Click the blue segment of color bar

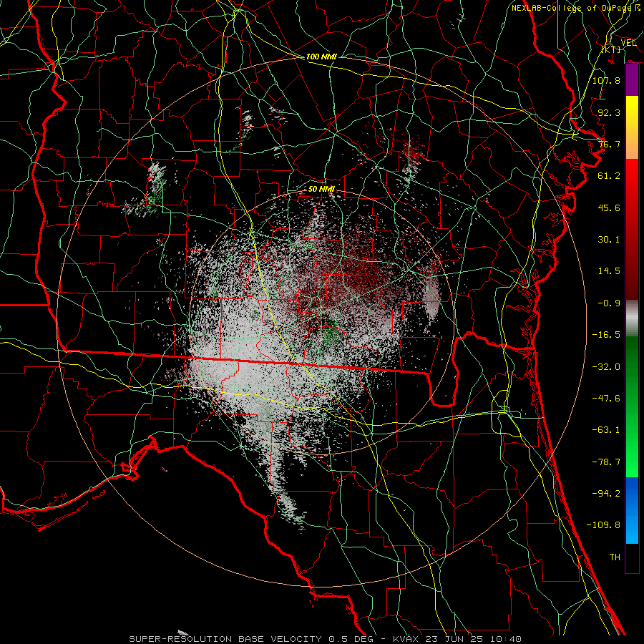pos(632,510)
